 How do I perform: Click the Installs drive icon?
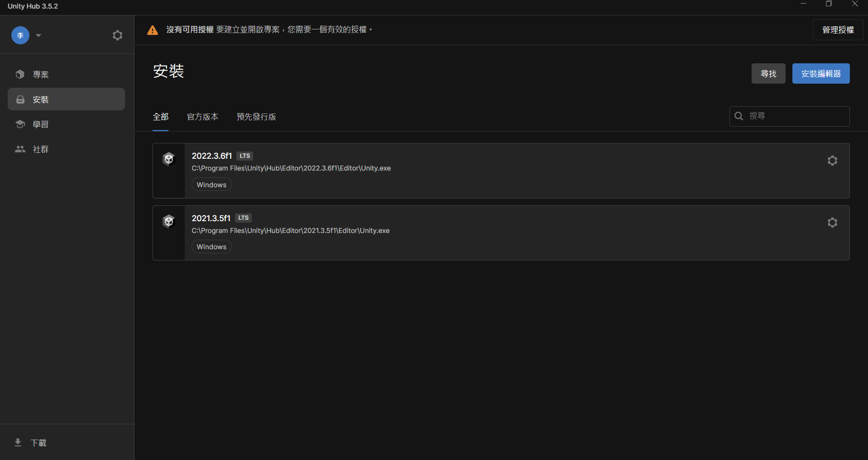20,100
